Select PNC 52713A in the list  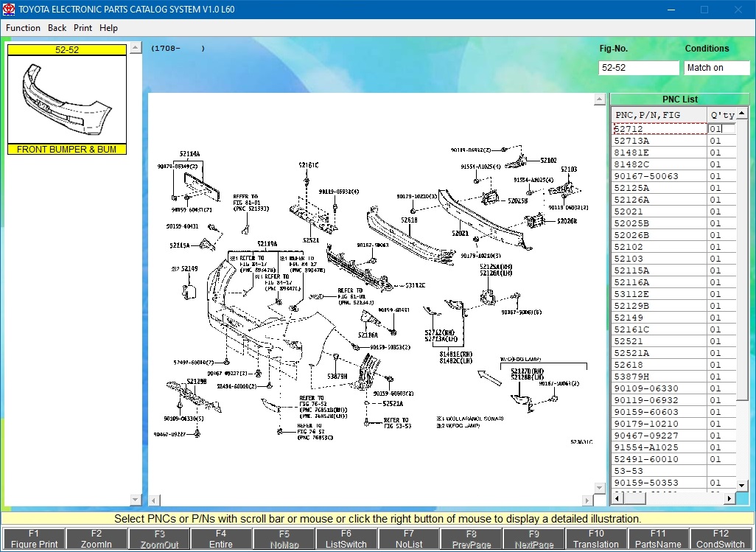coord(659,141)
